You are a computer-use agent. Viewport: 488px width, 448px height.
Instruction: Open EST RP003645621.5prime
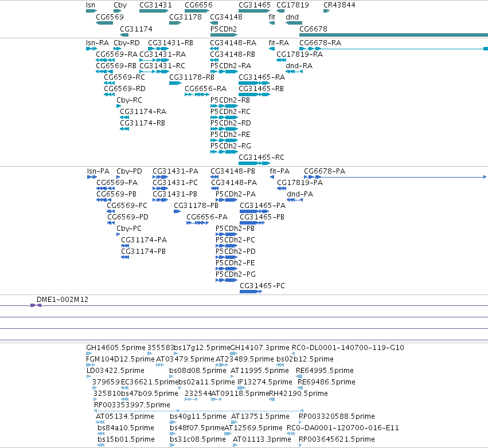point(300,445)
